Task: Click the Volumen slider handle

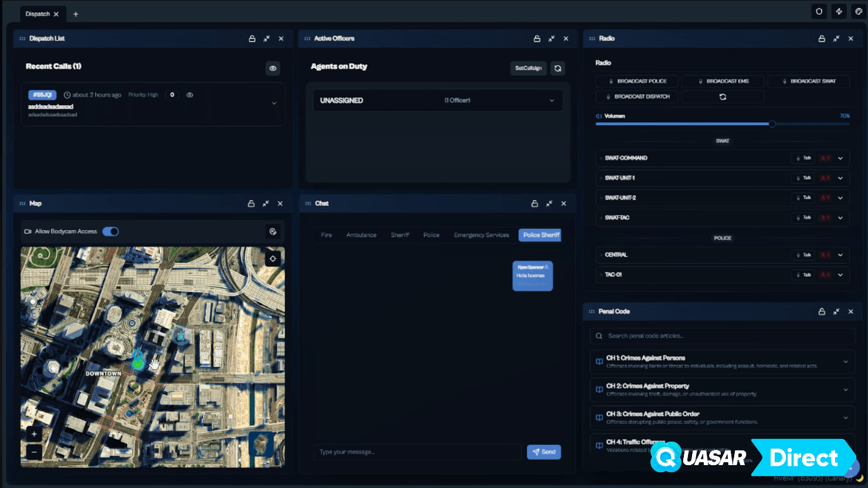Action: point(772,124)
